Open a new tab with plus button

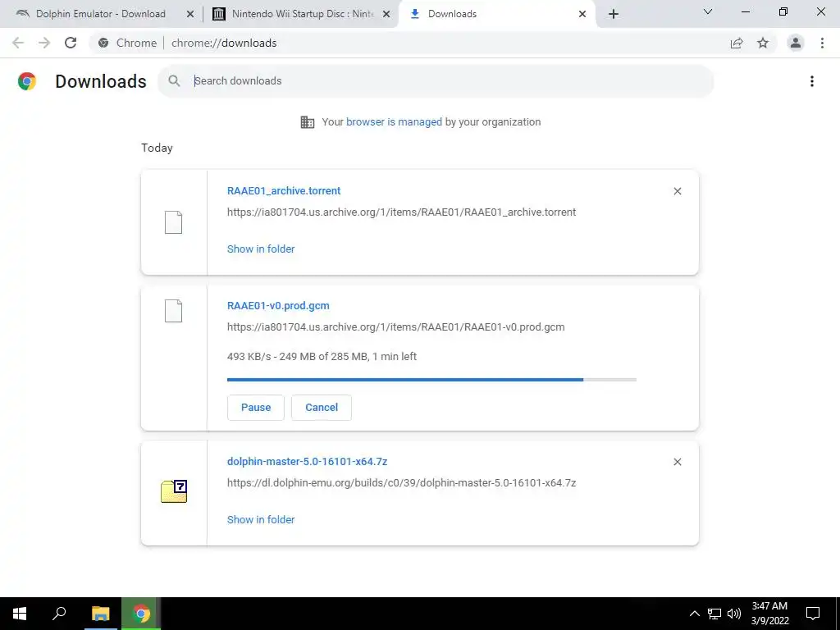pos(614,14)
